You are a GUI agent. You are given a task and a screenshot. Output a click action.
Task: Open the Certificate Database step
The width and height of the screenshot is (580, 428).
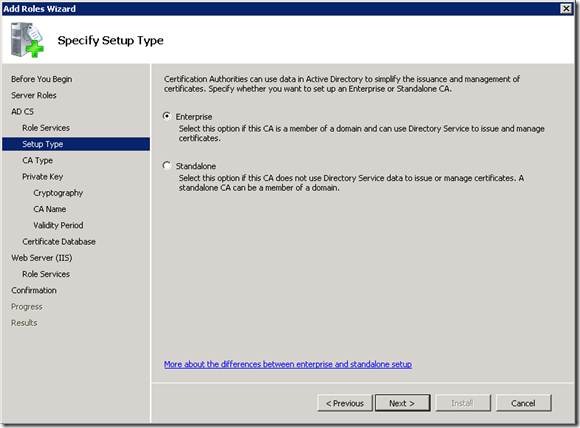pos(59,242)
